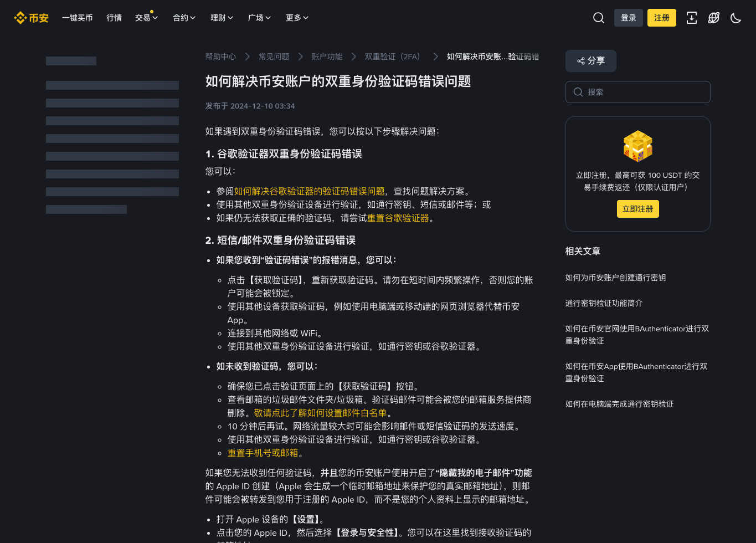Open 行情 markets menu item
The image size is (756, 543).
point(114,18)
